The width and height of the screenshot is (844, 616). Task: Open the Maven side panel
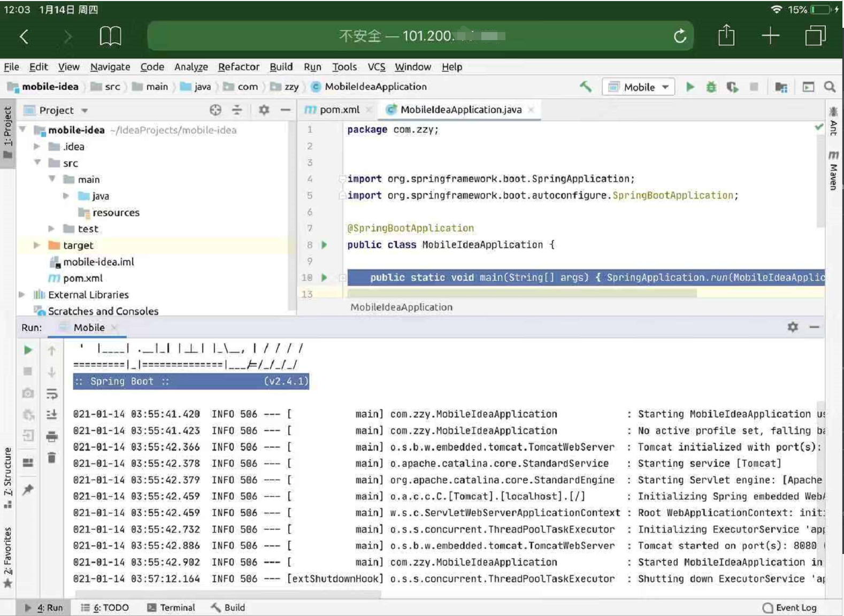[833, 171]
